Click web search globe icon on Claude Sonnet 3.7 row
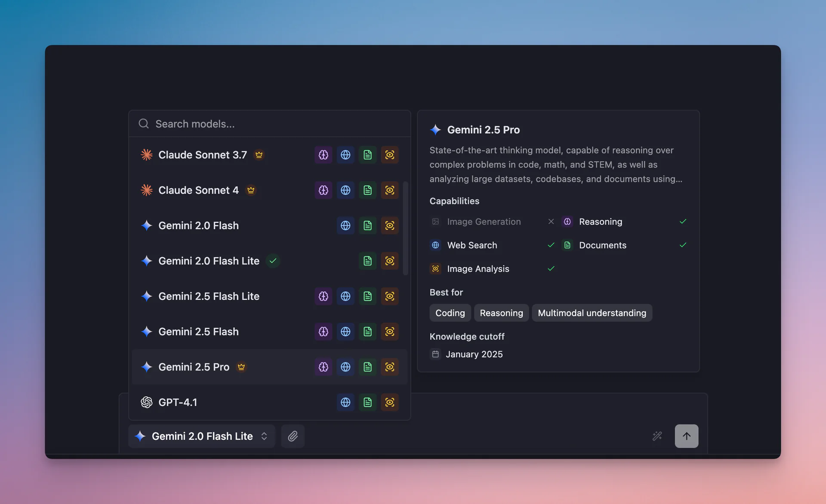The height and width of the screenshot is (504, 826). click(345, 155)
